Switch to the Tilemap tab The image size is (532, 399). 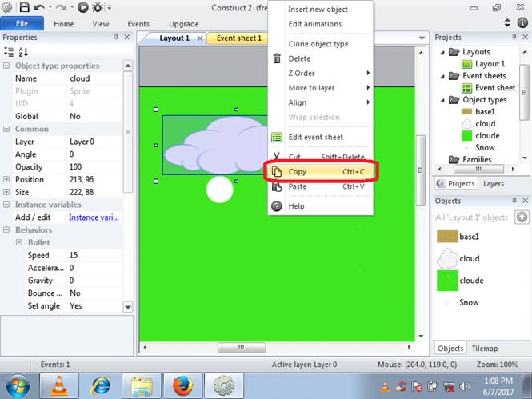point(485,349)
